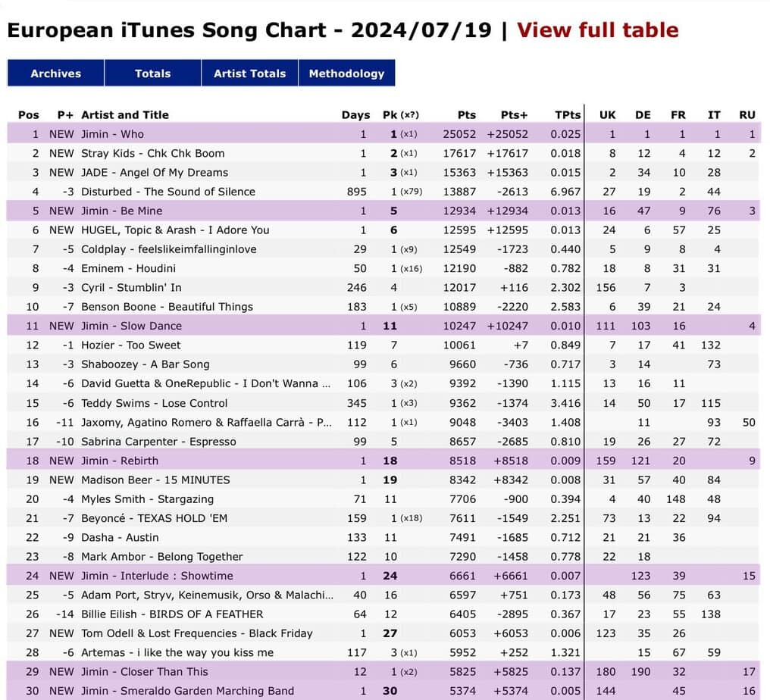
Task: Click the Days column header
Action: [x=355, y=115]
